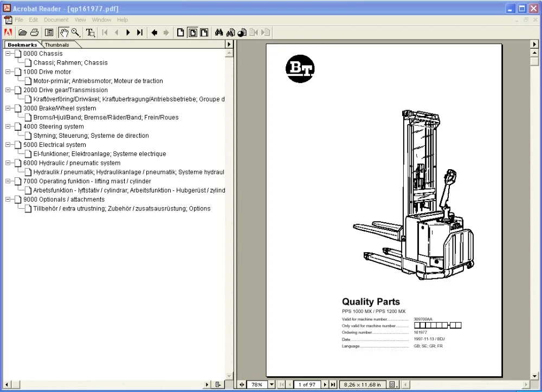The width and height of the screenshot is (542, 392).
Task: Click status bar next page arrow
Action: tap(325, 384)
